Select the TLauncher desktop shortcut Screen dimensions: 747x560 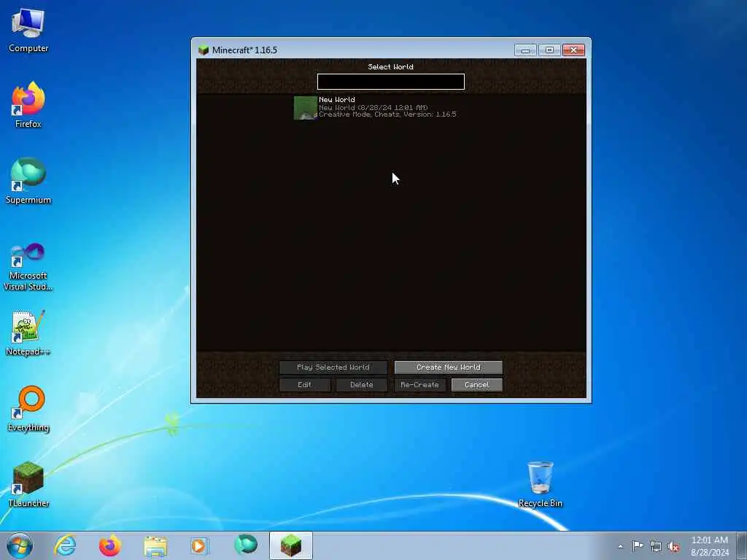28,484
